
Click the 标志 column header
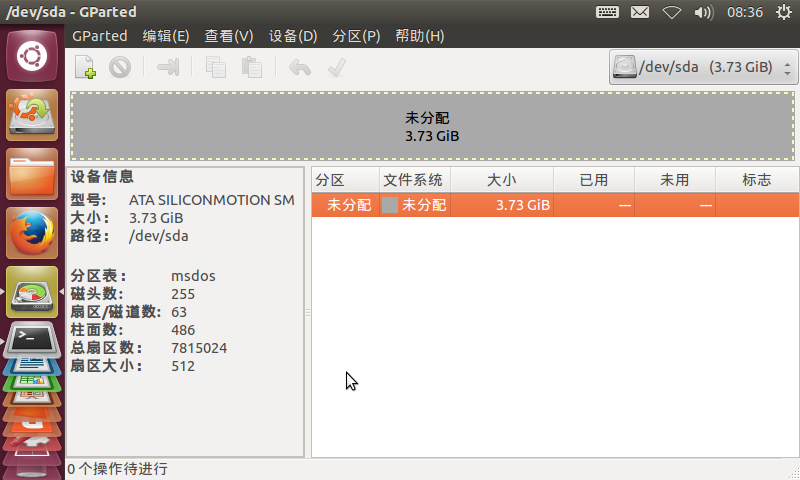point(757,180)
